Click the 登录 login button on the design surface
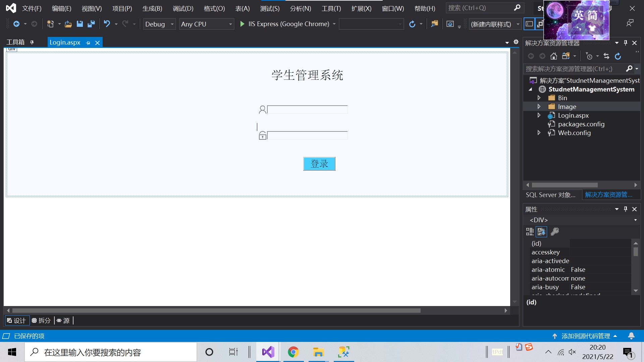 coord(319,164)
